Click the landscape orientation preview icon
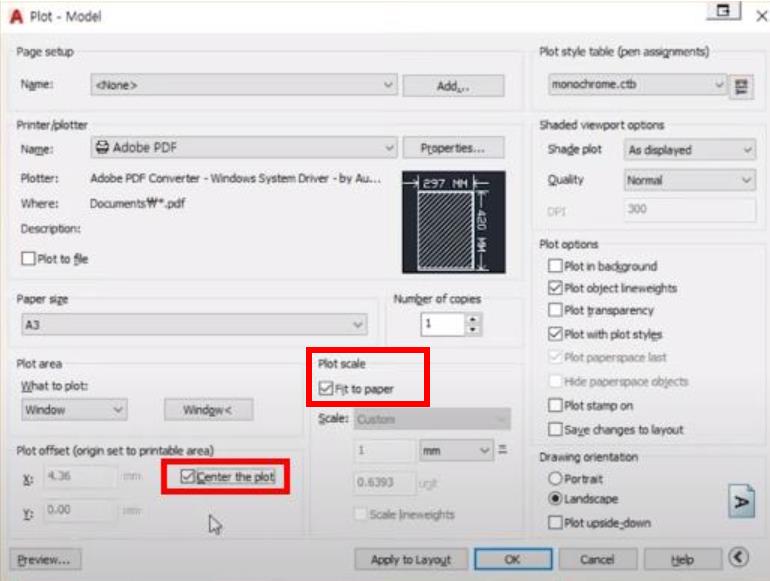This screenshot has height=581, width=770. (x=742, y=501)
